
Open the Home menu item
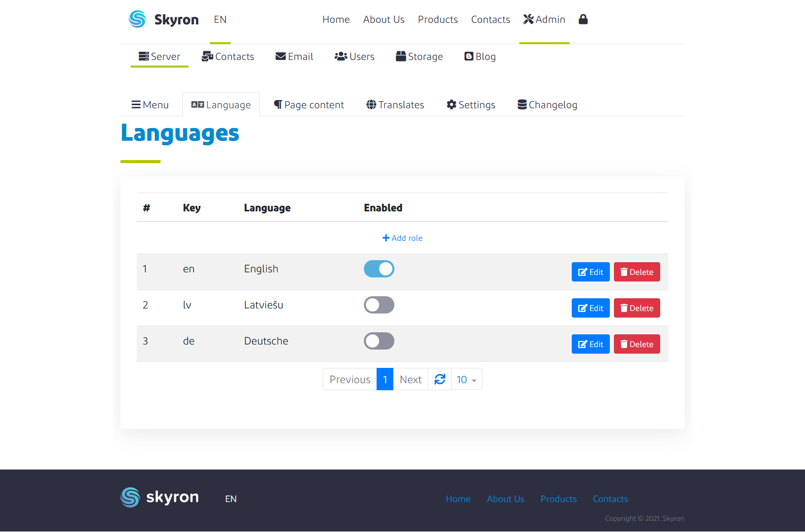[x=336, y=19]
